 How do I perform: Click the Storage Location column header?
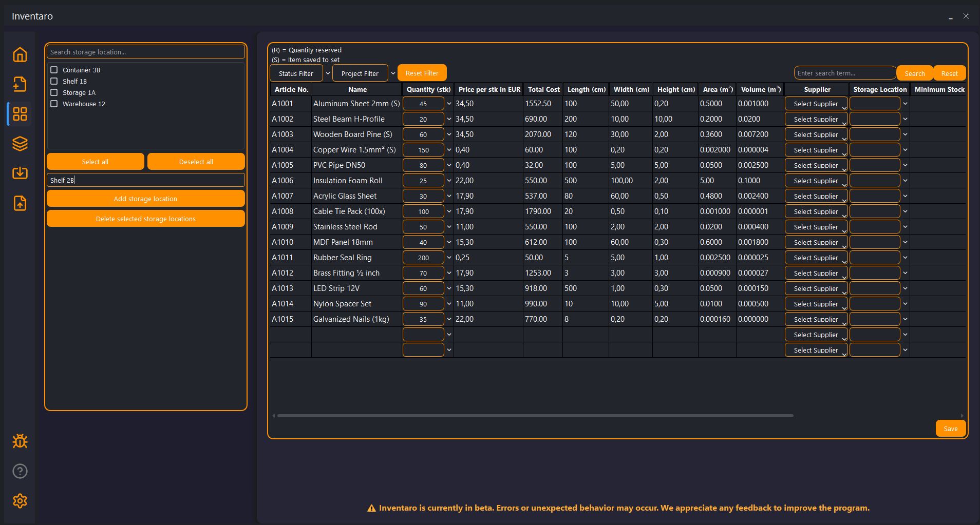880,89
